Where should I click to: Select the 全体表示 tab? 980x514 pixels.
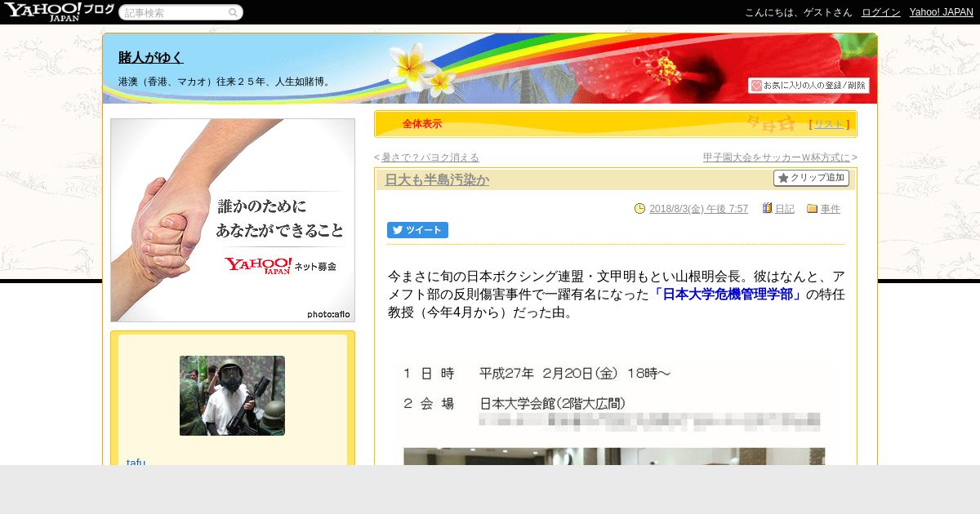tap(422, 124)
